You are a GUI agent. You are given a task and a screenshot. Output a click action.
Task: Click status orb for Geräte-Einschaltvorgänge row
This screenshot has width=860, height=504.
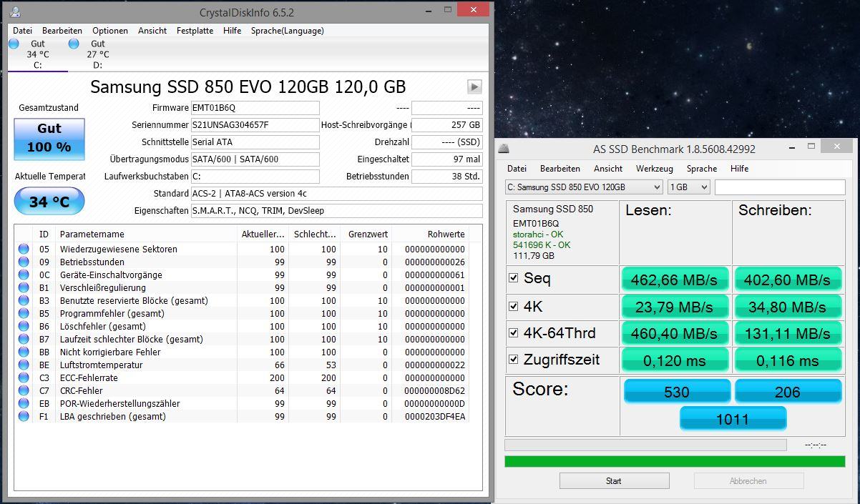(24, 275)
